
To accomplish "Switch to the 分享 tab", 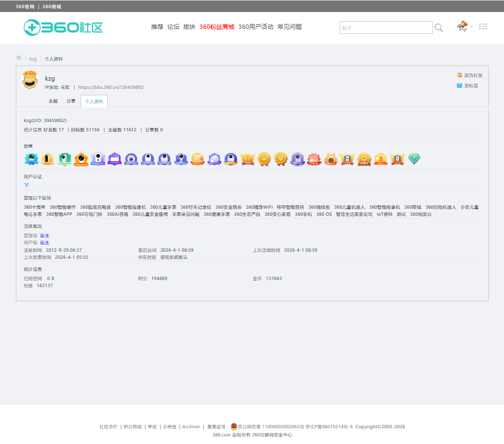I will 71,101.
